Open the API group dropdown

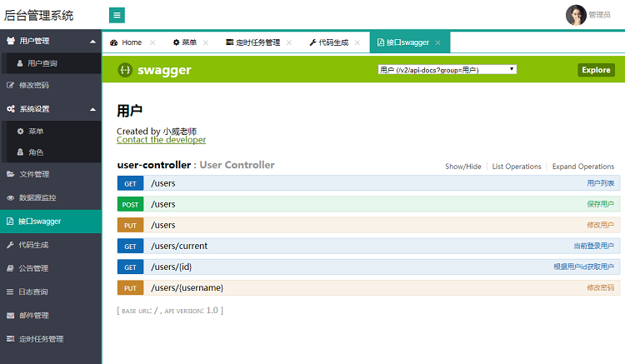pyautogui.click(x=447, y=70)
